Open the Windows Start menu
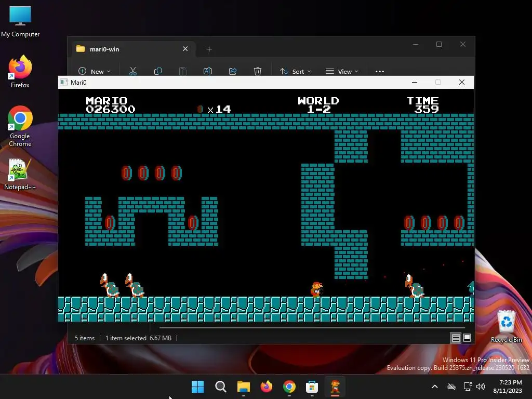This screenshot has height=399, width=532. point(197,387)
